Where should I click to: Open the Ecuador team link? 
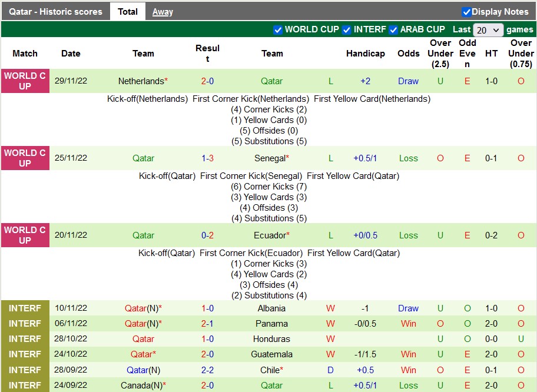[270, 235]
